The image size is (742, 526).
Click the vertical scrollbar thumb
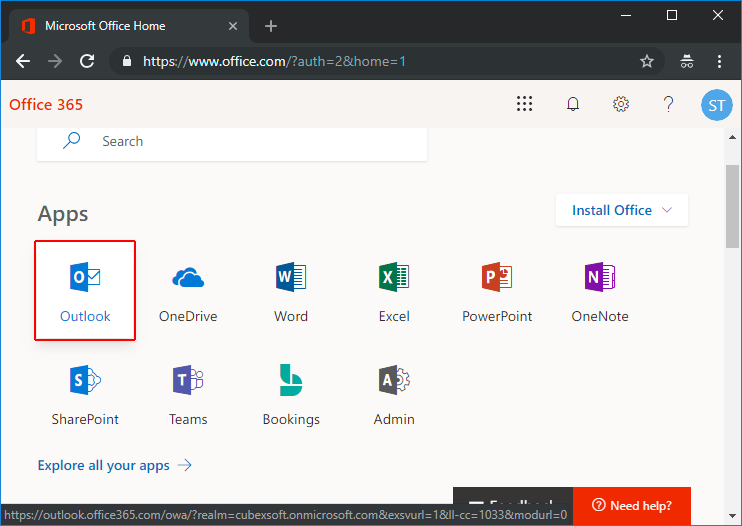pos(733,206)
